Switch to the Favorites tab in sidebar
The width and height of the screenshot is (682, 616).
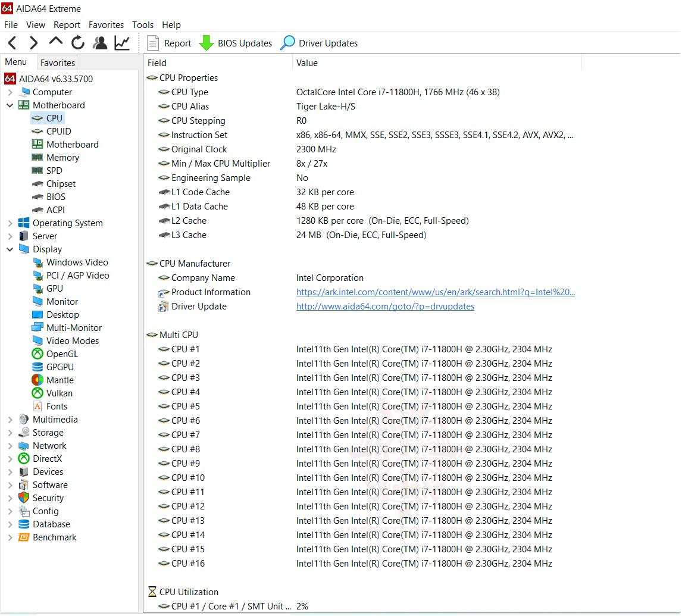57,62
